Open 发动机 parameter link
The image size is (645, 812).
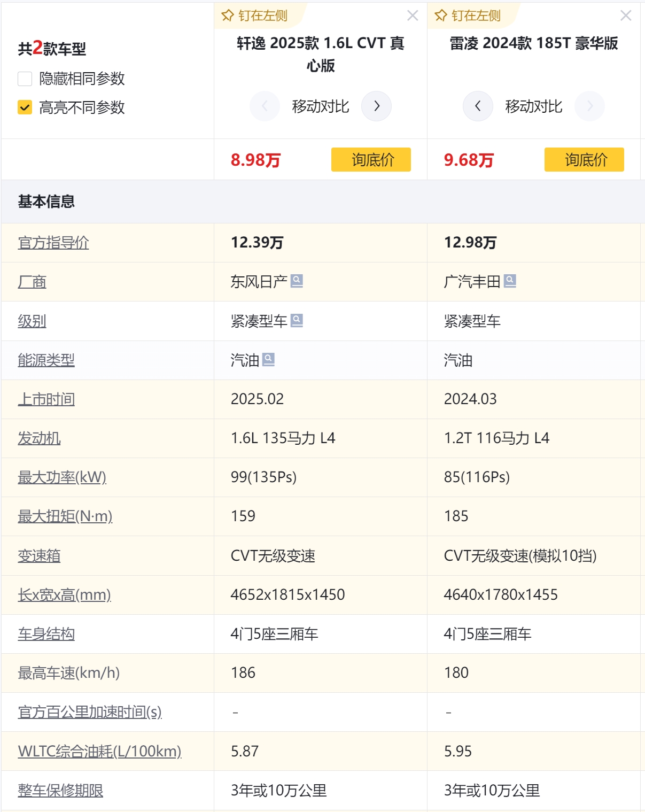point(39,438)
